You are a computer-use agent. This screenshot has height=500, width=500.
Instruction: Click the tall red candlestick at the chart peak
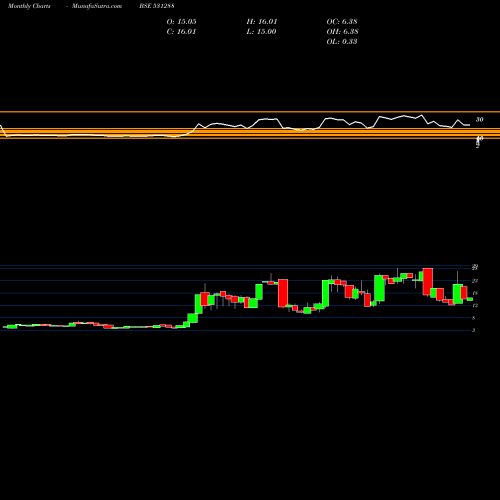428,281
